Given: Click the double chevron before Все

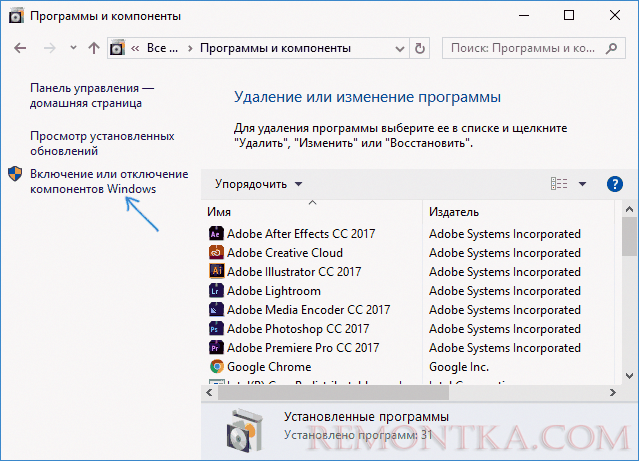Looking at the screenshot, I should (135, 49).
